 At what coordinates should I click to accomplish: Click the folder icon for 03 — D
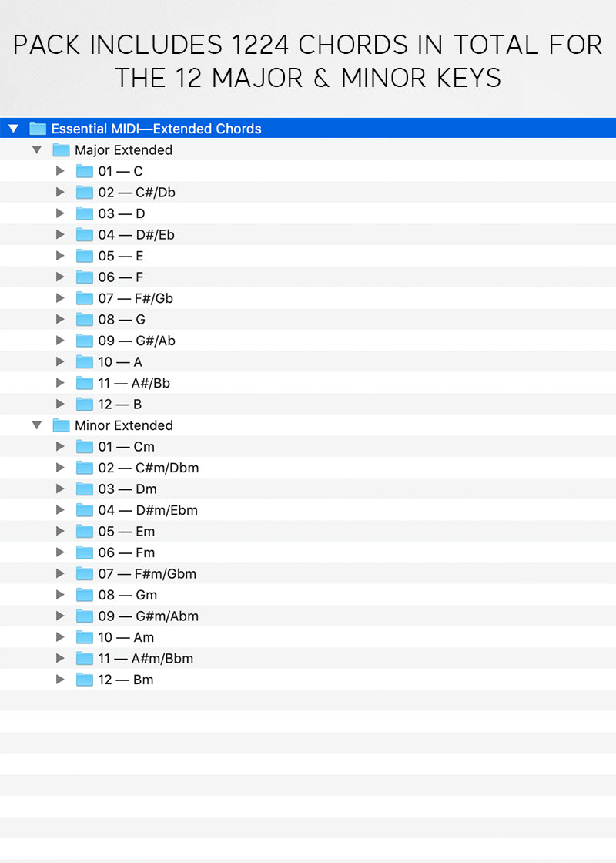[84, 213]
